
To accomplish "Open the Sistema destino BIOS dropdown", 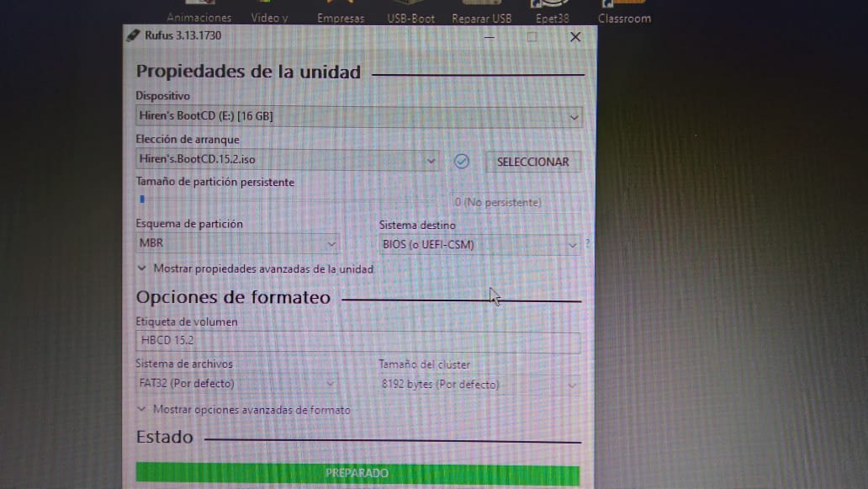I will [479, 245].
